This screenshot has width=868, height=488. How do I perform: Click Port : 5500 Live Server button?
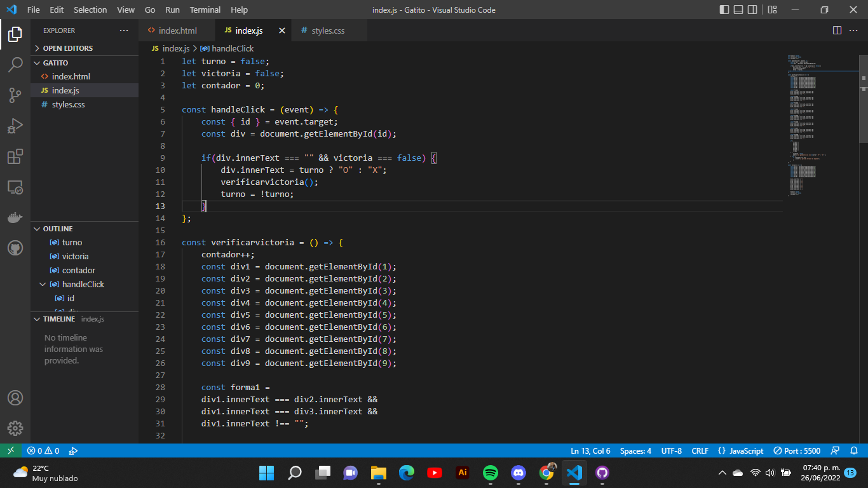pyautogui.click(x=797, y=451)
